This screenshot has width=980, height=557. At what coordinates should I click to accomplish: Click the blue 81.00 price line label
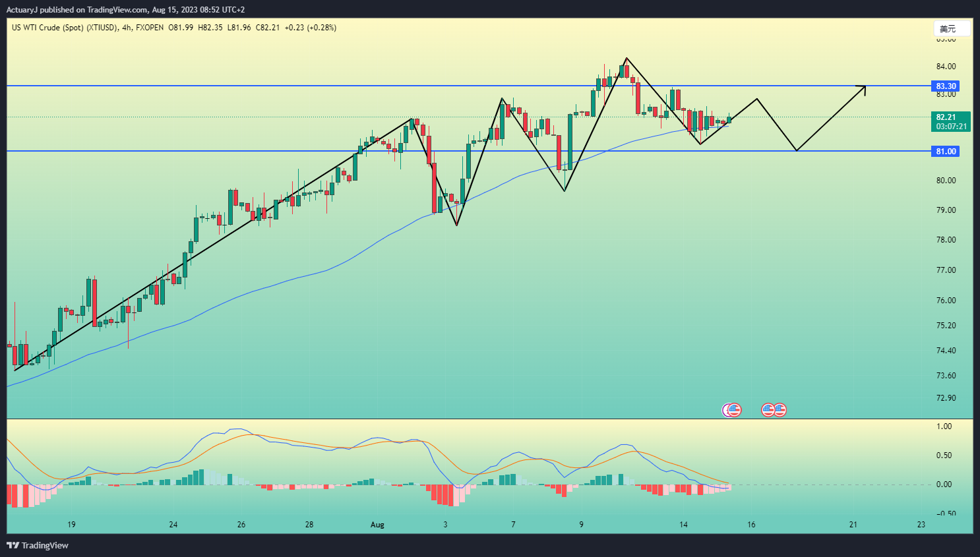[x=946, y=152]
